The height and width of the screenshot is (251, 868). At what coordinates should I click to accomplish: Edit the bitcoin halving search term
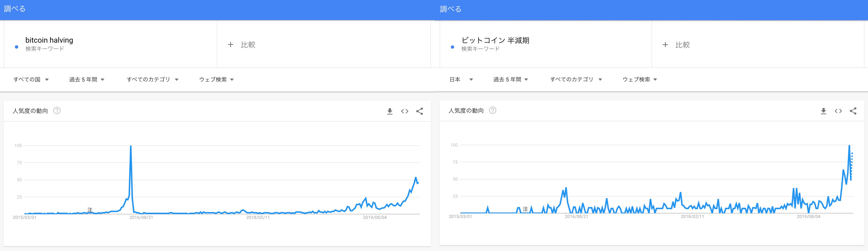(x=49, y=40)
